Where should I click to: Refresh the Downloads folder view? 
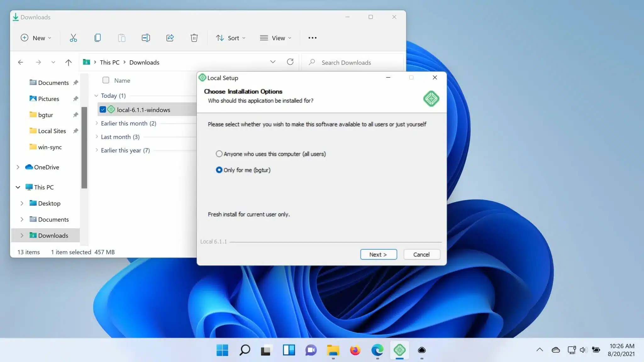290,62
